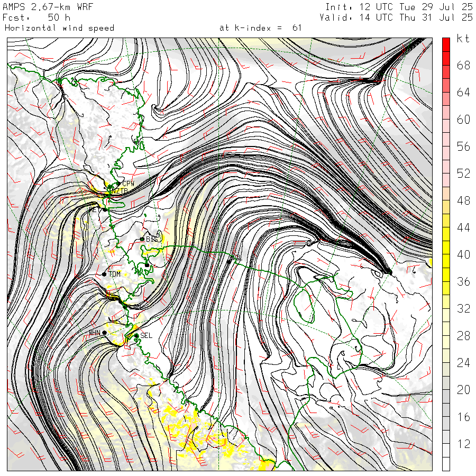Click the CPW station label
476x476 pixels.
[x=128, y=184]
